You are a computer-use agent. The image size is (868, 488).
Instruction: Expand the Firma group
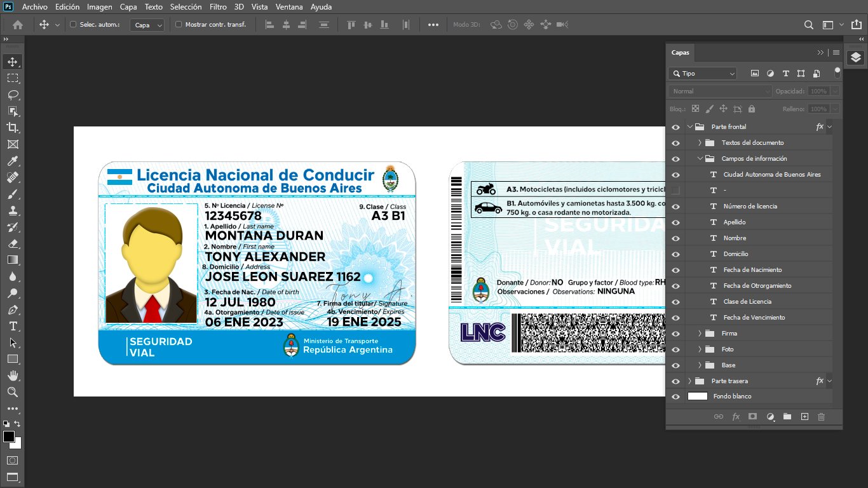click(x=700, y=334)
